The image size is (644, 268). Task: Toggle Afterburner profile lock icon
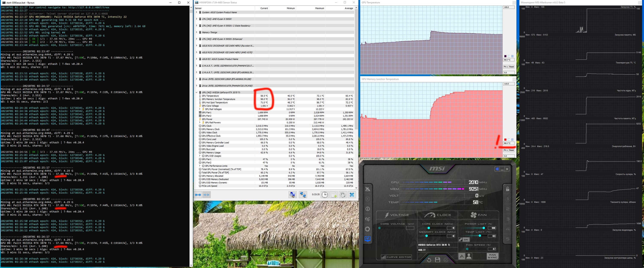coord(507,189)
